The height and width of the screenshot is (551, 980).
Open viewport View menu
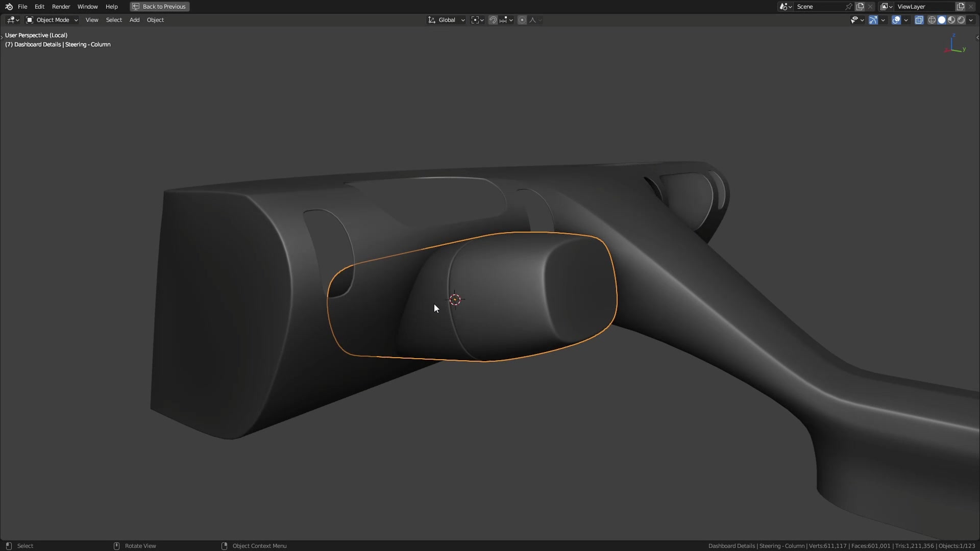[x=92, y=20]
